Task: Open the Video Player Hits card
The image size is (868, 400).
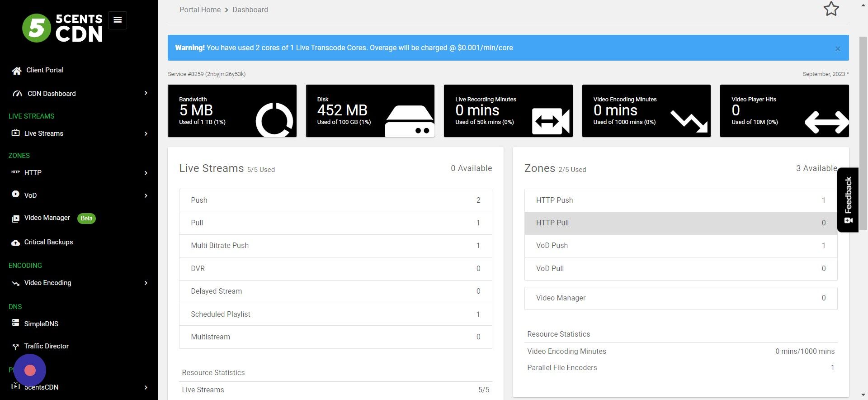Action: pos(784,111)
